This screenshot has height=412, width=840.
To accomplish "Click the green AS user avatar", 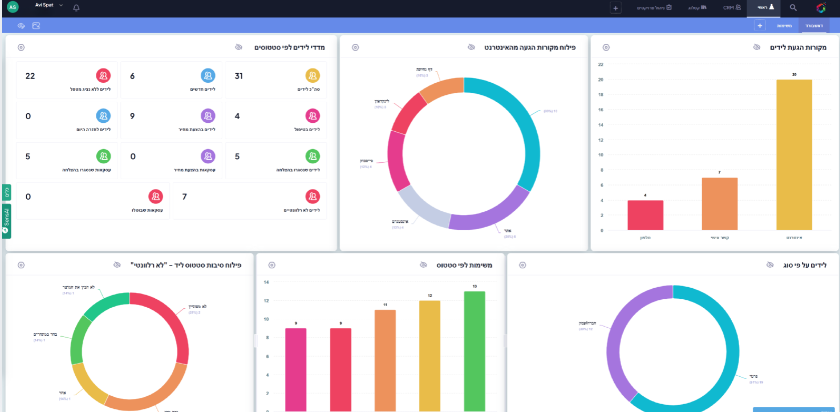I will 13,8.
